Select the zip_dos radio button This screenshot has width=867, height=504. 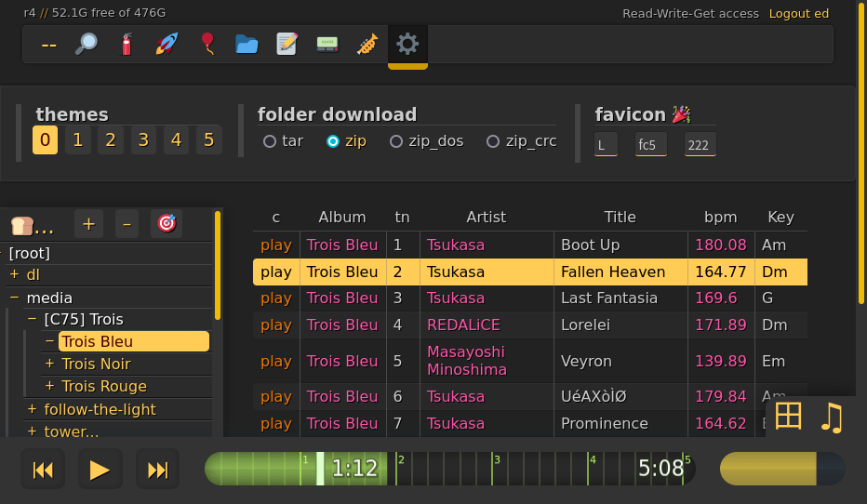point(396,141)
